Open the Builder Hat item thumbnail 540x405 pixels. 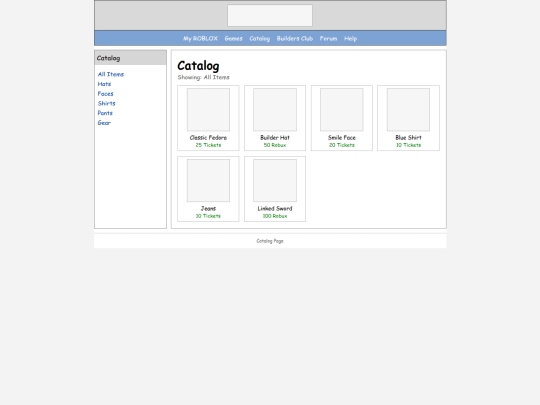pyautogui.click(x=275, y=110)
